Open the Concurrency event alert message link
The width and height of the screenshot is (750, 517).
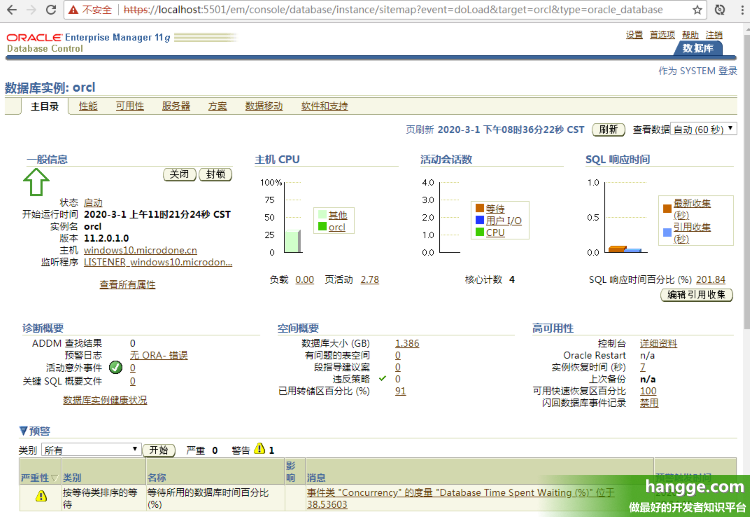tap(461, 498)
